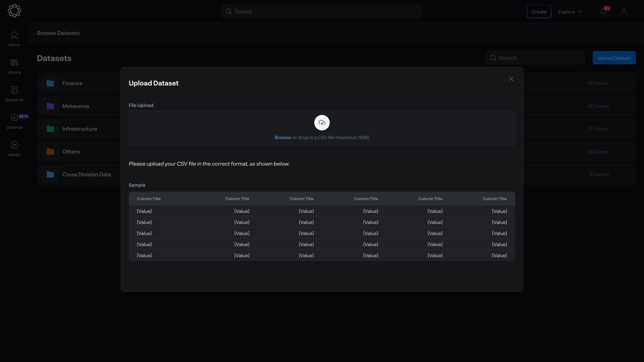The height and width of the screenshot is (362, 644).
Task: Focus the top global search field
Action: 325,12
